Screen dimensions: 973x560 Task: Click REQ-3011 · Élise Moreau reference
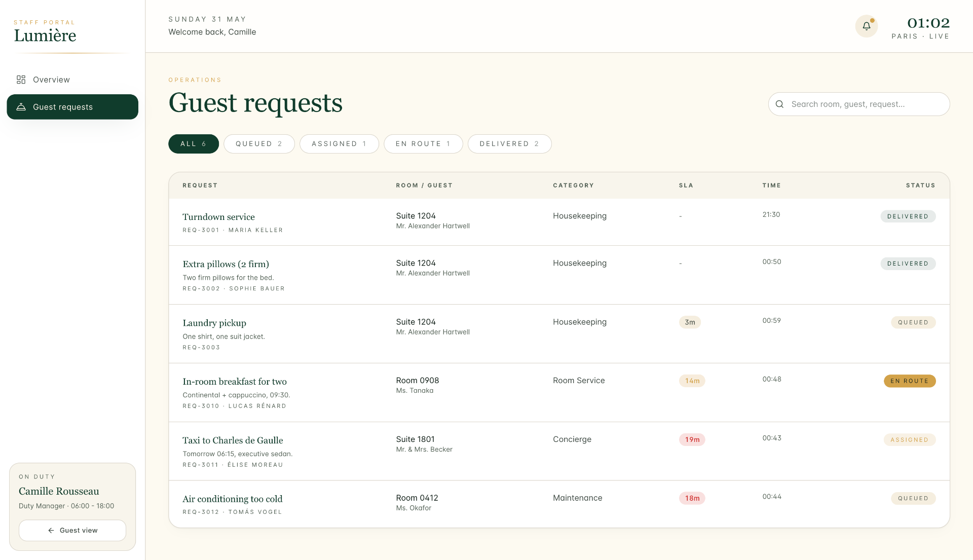pos(233,465)
